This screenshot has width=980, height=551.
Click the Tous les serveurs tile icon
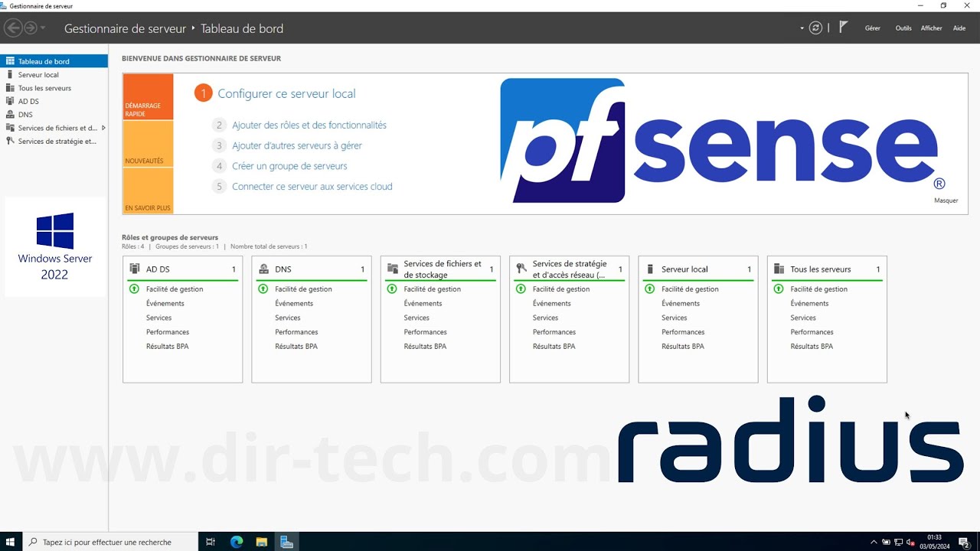779,269
